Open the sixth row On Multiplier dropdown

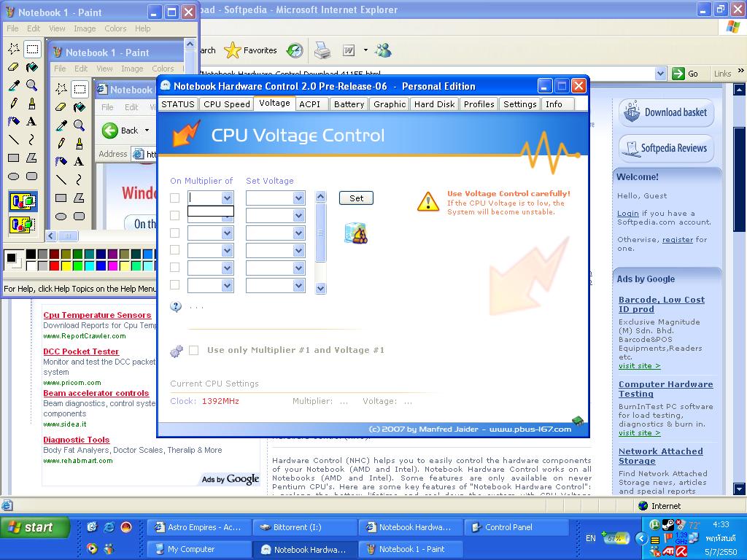point(228,285)
